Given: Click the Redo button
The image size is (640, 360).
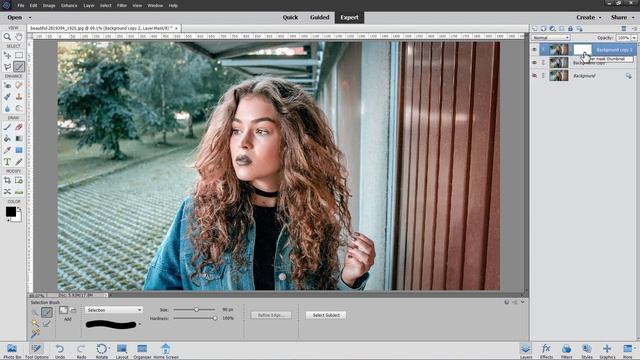Looking at the screenshot, I should click(81, 351).
